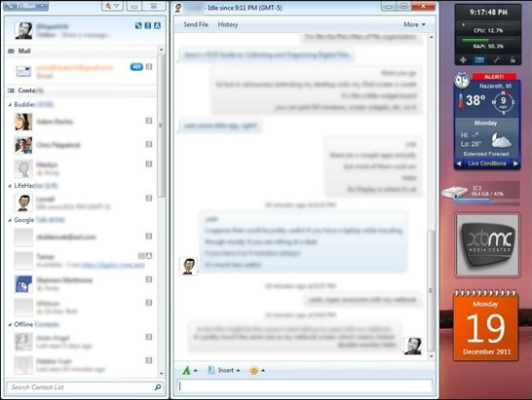532x400 pixels.
Task: Click the mail envelope account icon
Action: (x=23, y=71)
